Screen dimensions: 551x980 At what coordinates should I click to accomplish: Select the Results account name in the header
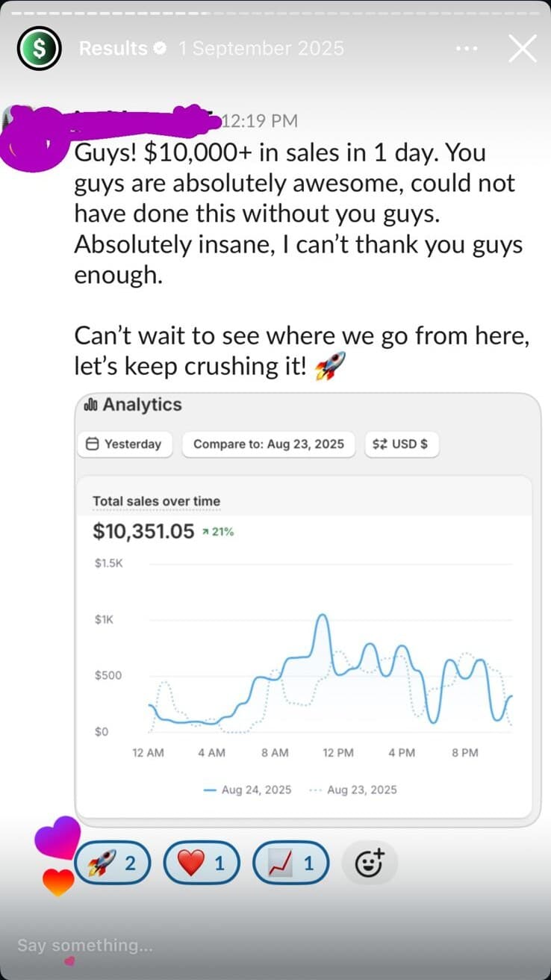(x=113, y=47)
